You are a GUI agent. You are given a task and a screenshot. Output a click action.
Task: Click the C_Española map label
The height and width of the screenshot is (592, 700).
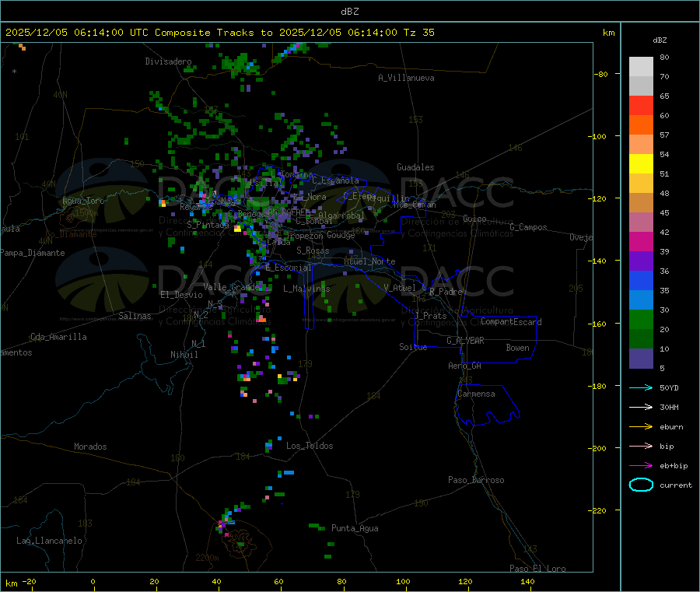tap(335, 180)
